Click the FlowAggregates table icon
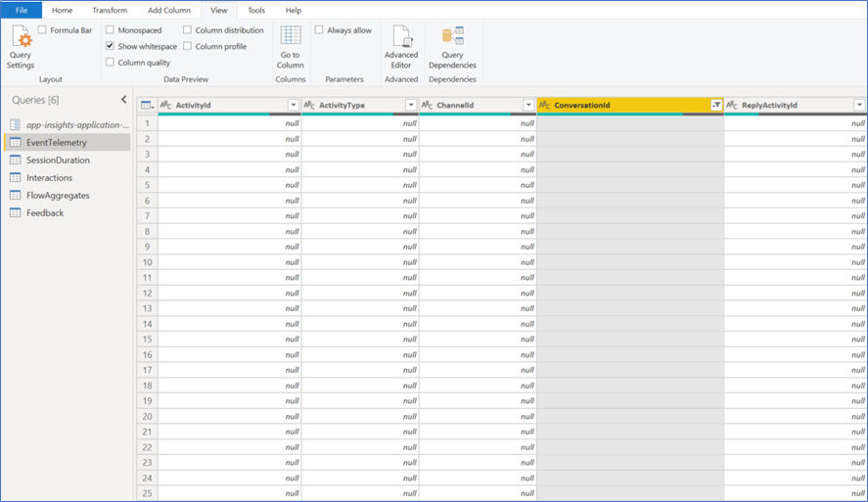This screenshot has width=868, height=502. (15, 196)
